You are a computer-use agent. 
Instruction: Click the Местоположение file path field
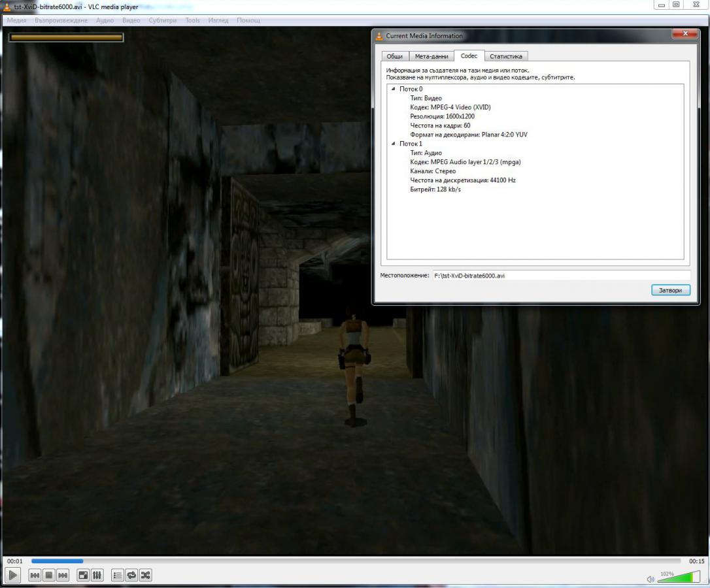(562, 275)
